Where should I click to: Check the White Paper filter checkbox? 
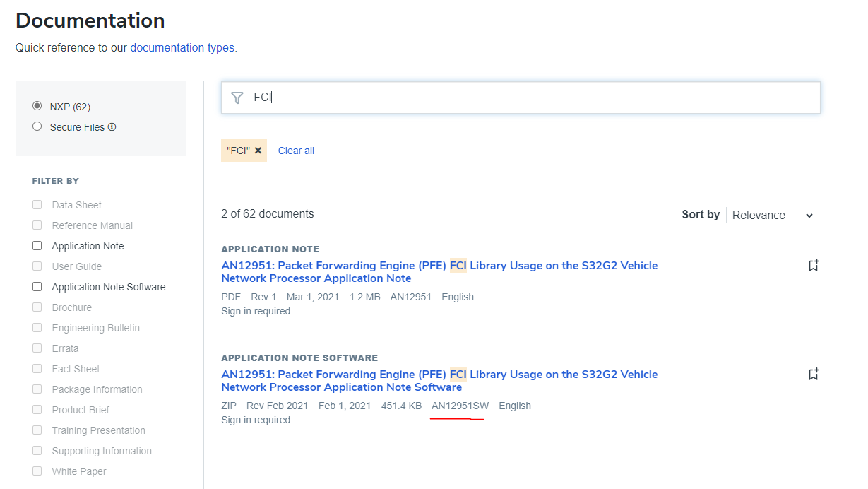click(x=37, y=471)
